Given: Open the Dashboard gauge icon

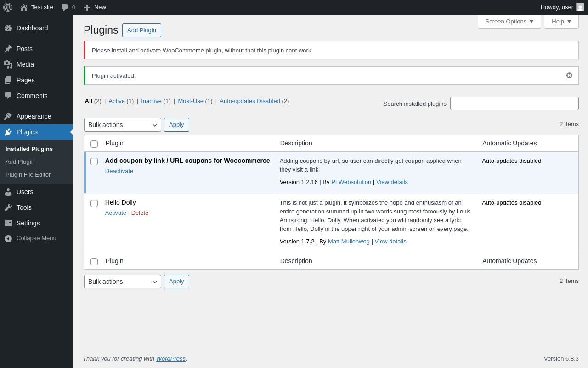Looking at the screenshot, I should click(x=8, y=28).
